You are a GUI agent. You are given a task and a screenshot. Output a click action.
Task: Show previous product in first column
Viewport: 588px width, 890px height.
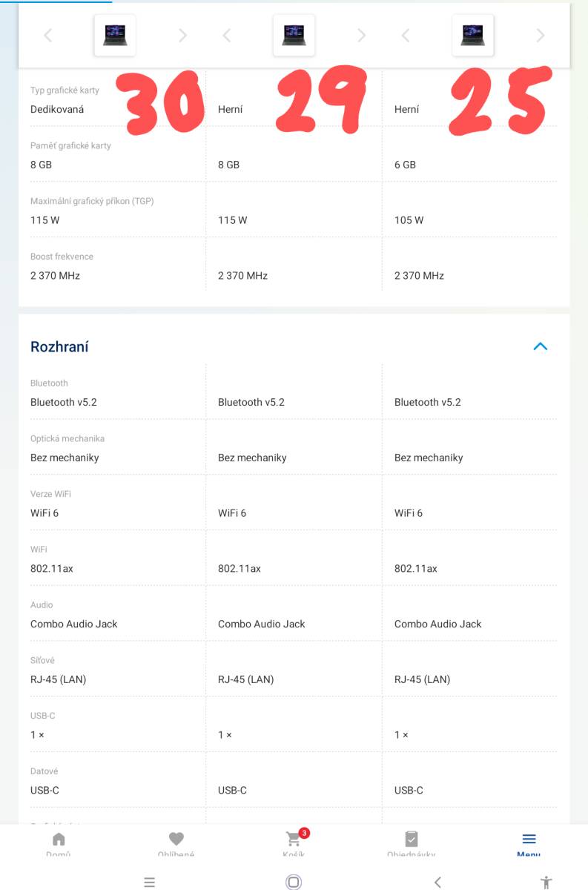(48, 35)
